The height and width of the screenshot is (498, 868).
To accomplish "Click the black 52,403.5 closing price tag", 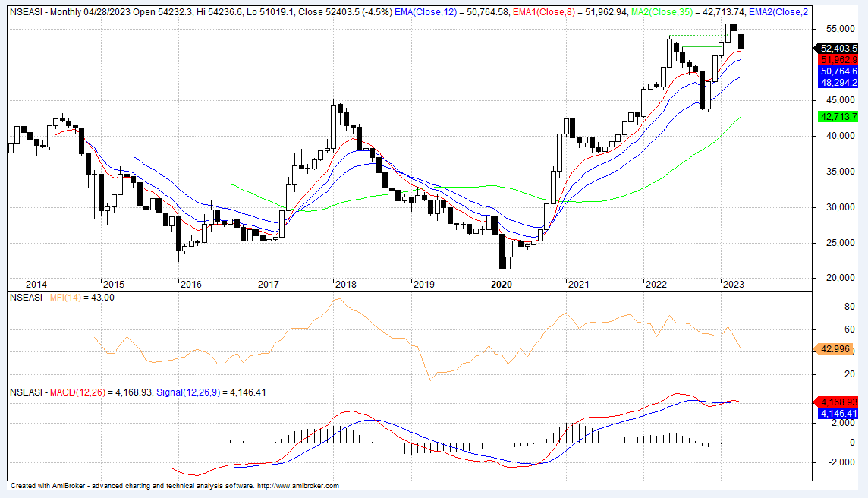I will click(838, 47).
